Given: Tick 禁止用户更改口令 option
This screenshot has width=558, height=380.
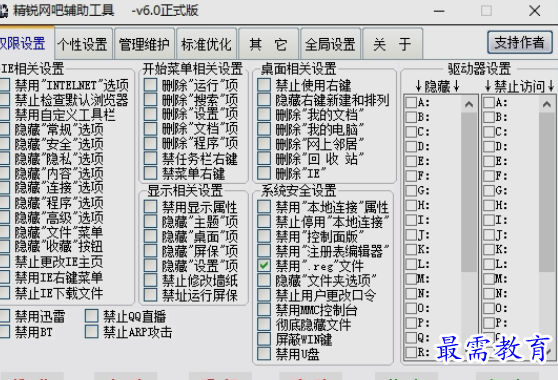Looking at the screenshot, I should pos(264,295).
